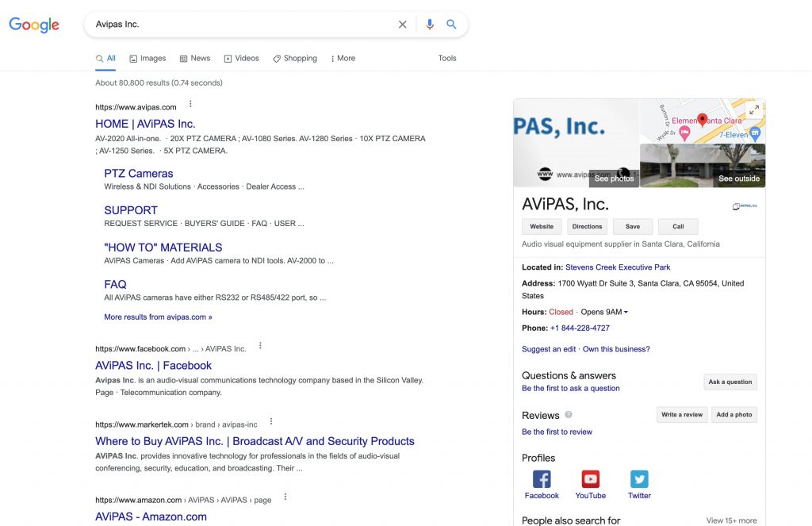Click View 15+ more related searches
Viewport: 812px width, 526px height.
731,520
